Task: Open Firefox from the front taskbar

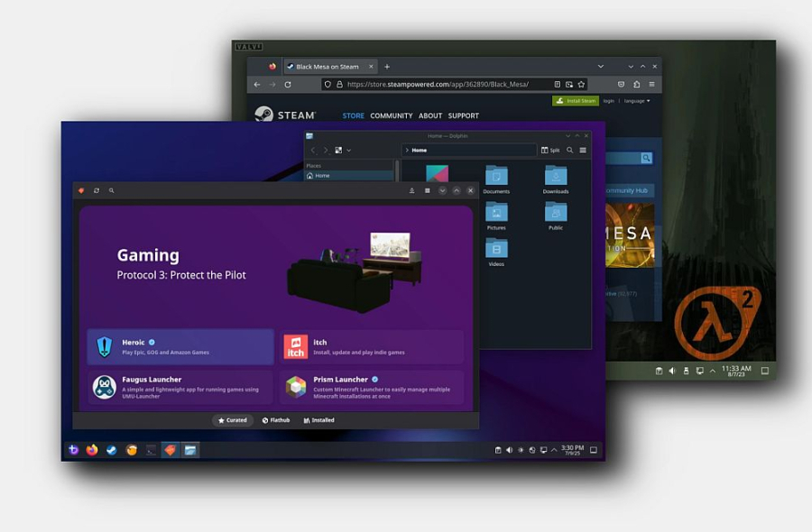Action: point(92,450)
